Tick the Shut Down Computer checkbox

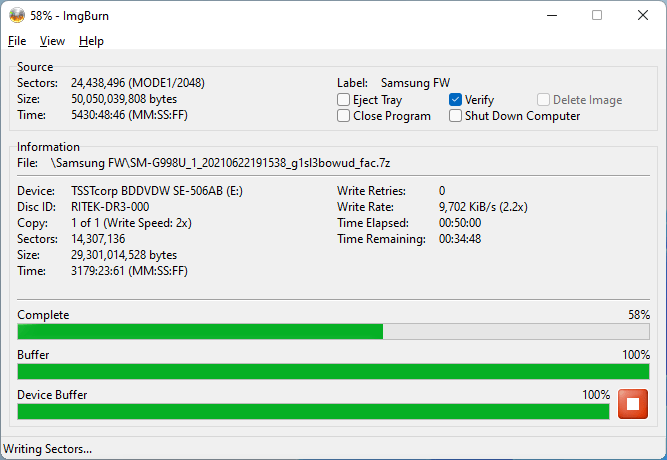point(456,116)
